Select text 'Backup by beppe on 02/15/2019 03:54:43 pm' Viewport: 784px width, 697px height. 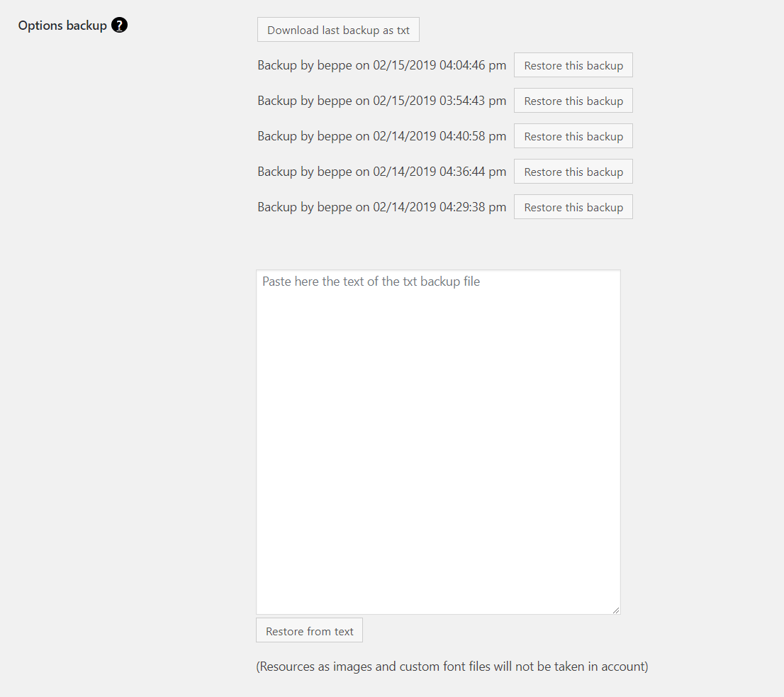point(381,101)
